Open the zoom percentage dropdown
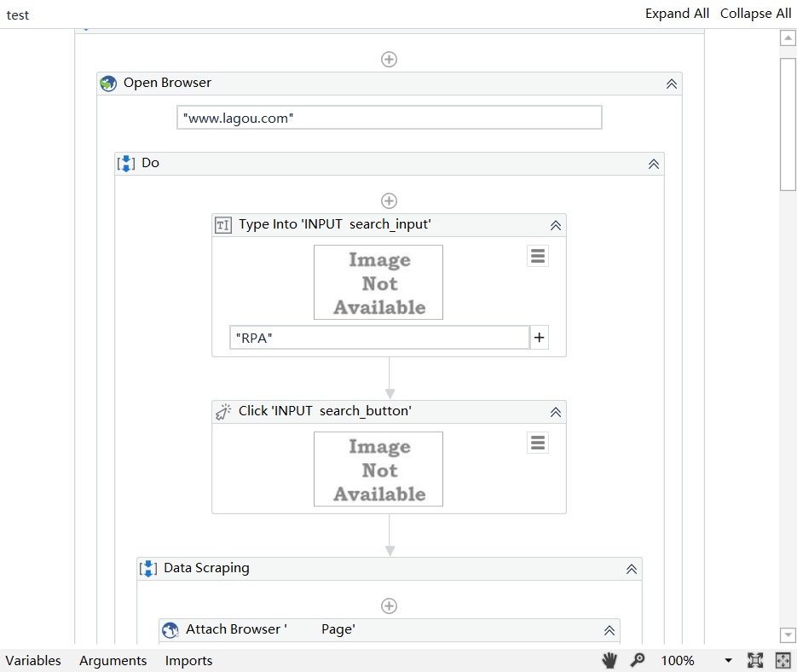This screenshot has height=672, width=797. click(x=729, y=660)
